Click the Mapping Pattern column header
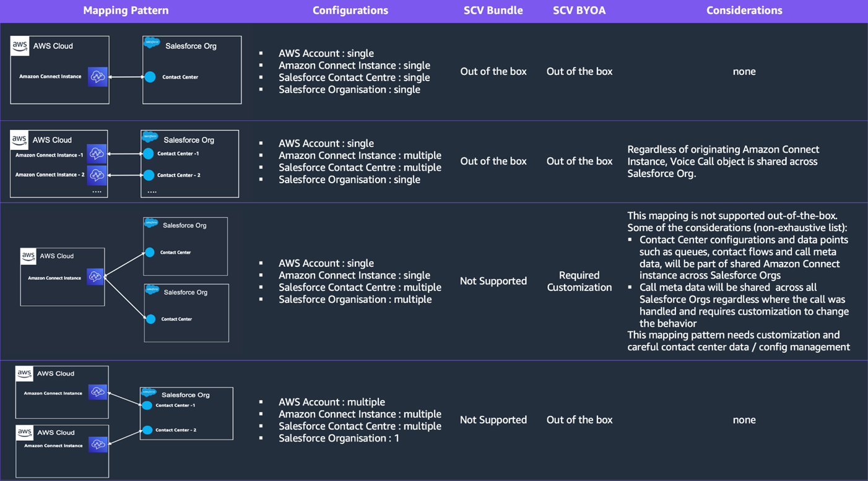 (126, 11)
